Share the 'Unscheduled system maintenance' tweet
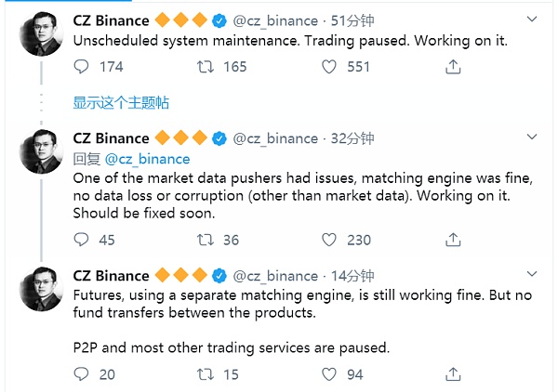This screenshot has width=558, height=392. (454, 67)
